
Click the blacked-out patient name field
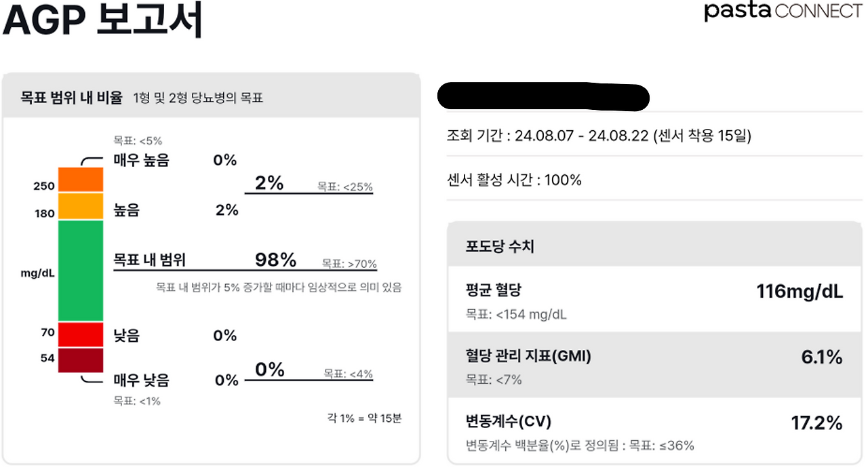click(x=543, y=97)
